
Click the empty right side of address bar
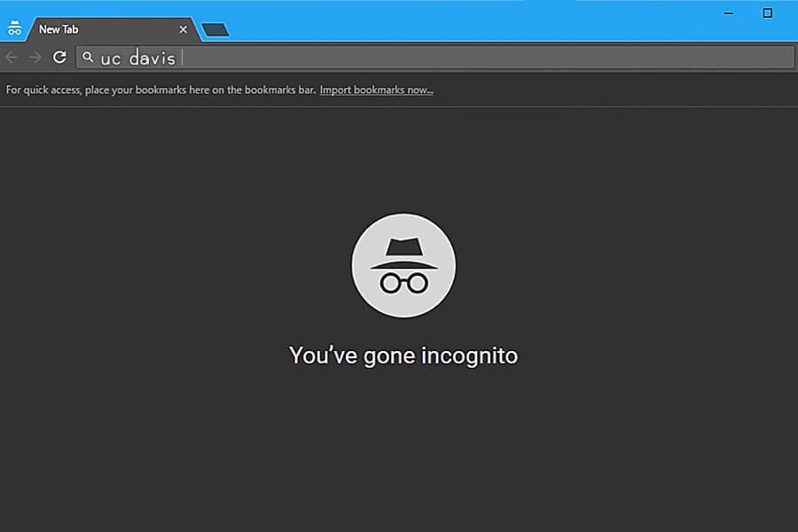(532, 58)
